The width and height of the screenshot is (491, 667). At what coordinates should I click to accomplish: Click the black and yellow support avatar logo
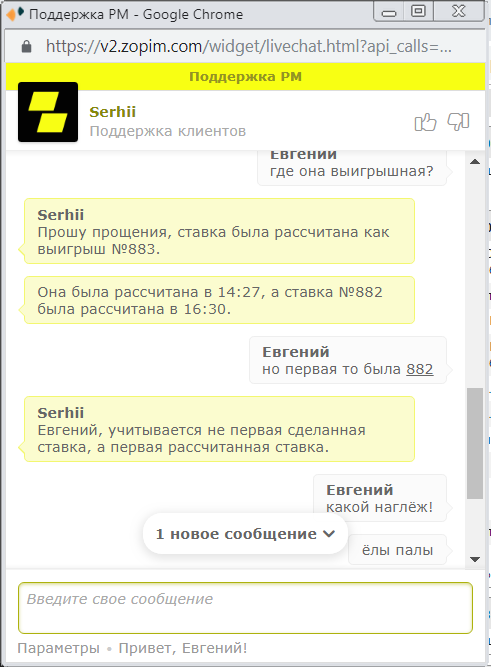coord(48,112)
